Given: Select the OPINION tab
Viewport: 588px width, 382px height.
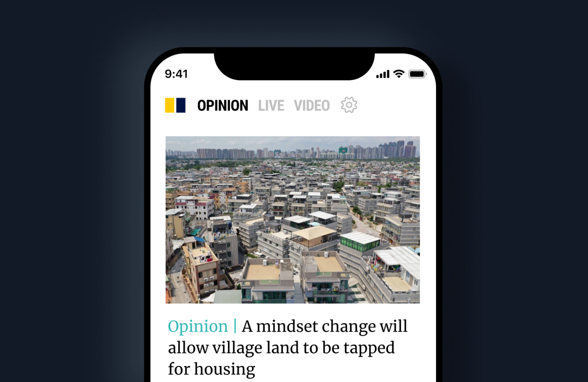Looking at the screenshot, I should tap(223, 106).
